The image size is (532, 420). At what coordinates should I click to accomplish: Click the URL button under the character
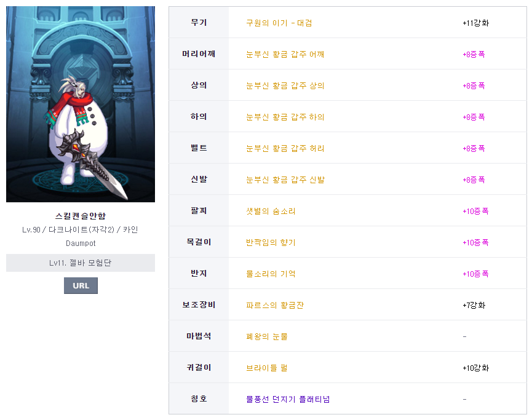click(81, 285)
